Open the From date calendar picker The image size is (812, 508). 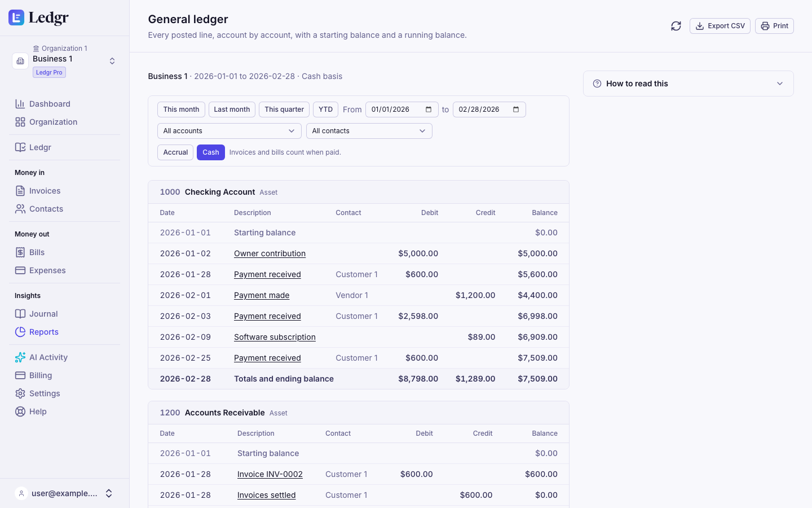click(429, 110)
